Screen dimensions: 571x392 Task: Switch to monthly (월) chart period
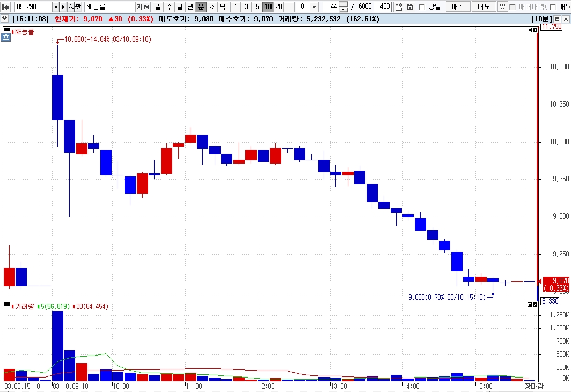coord(180,6)
